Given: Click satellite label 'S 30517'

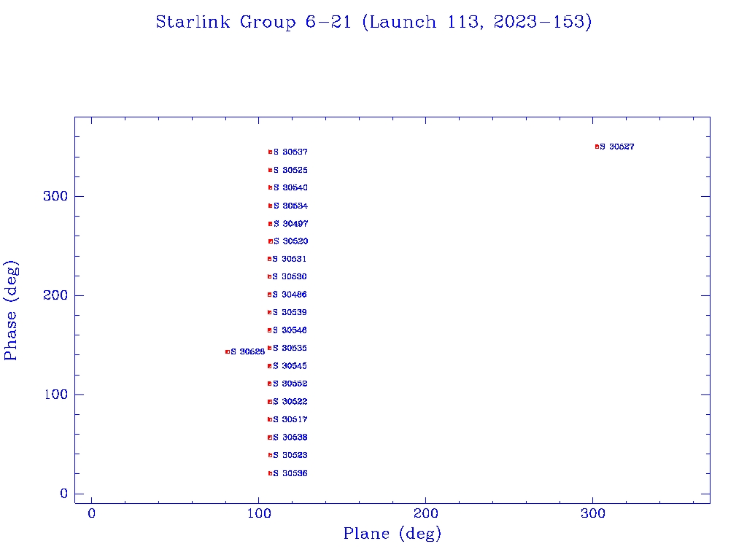Looking at the screenshot, I should [x=290, y=419].
